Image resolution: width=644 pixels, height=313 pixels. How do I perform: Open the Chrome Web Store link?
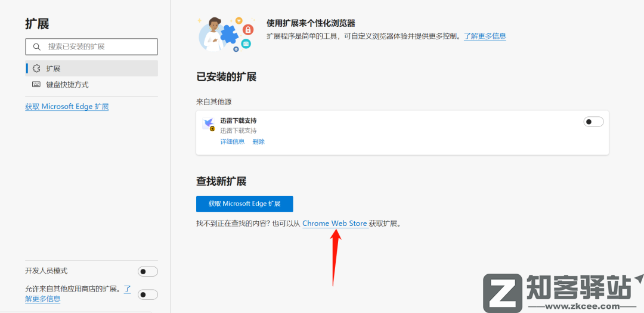(x=335, y=224)
